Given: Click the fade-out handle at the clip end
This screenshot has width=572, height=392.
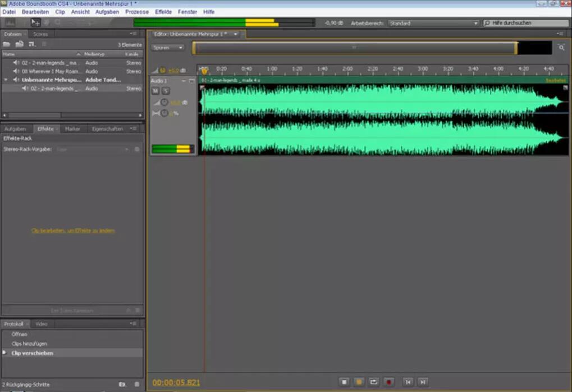Looking at the screenshot, I should tap(565, 87).
